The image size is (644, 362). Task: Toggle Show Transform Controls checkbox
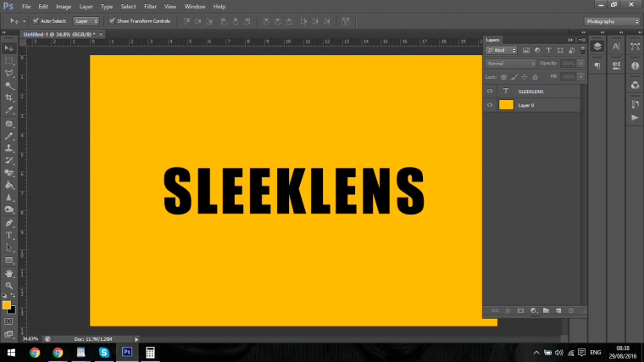[x=112, y=21]
